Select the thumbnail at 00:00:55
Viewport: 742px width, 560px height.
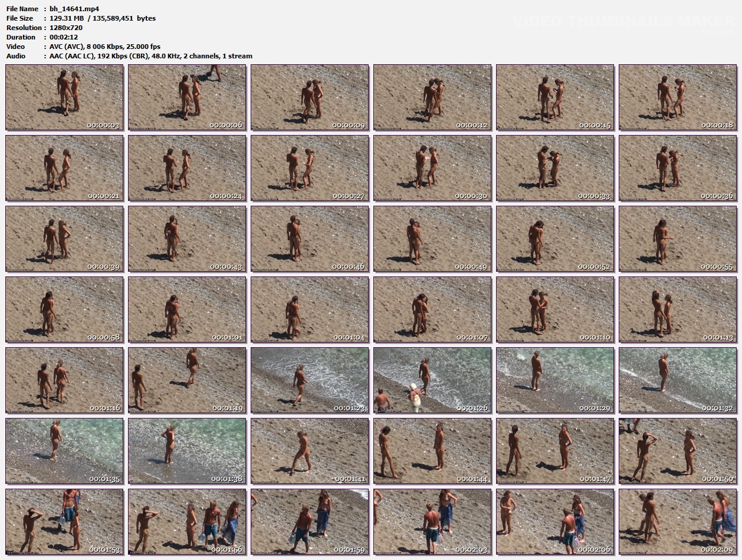(x=678, y=239)
